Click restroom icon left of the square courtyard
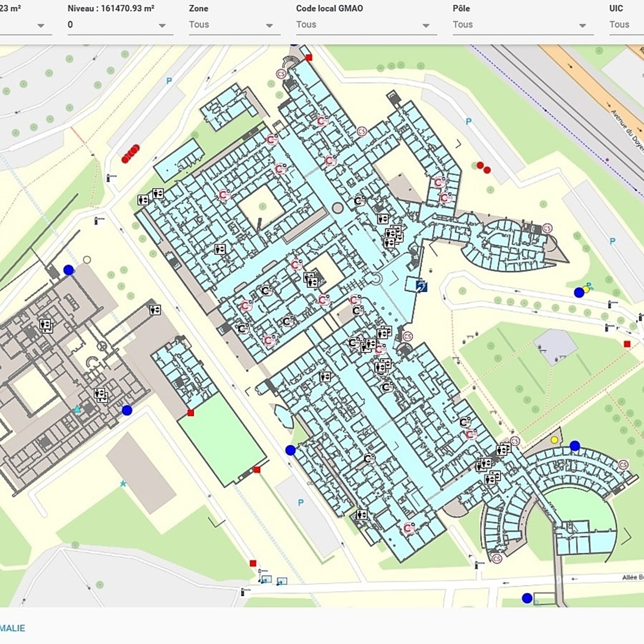 pyautogui.click(x=220, y=249)
